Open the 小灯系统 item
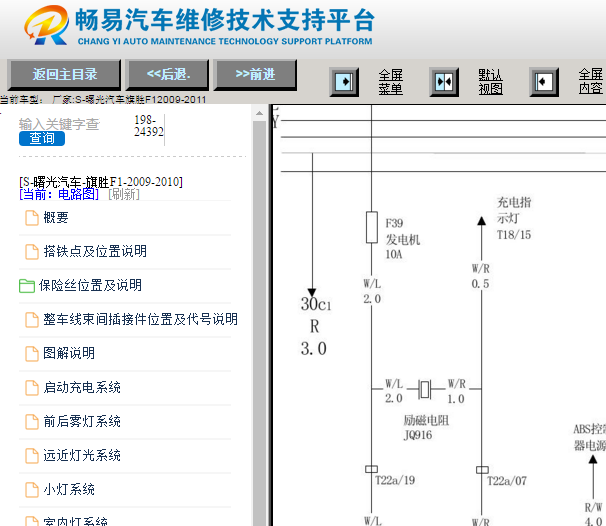Viewport: 606px width, 526px height. [x=69, y=489]
